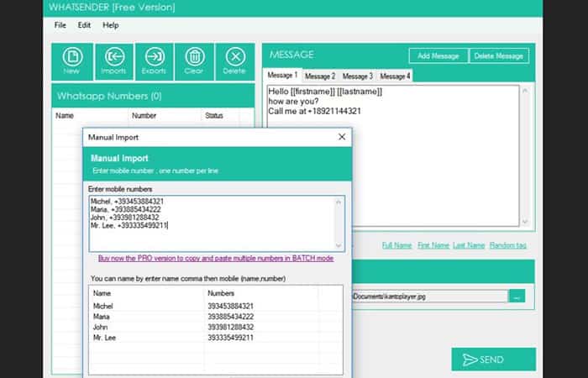
Task: Clear the numbers list with Clear
Action: [x=194, y=61]
